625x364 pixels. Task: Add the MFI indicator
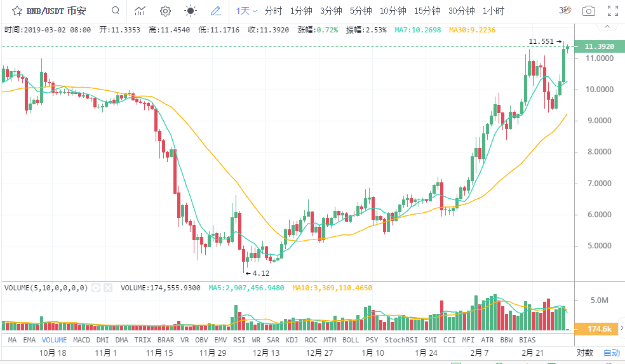pyautogui.click(x=468, y=340)
